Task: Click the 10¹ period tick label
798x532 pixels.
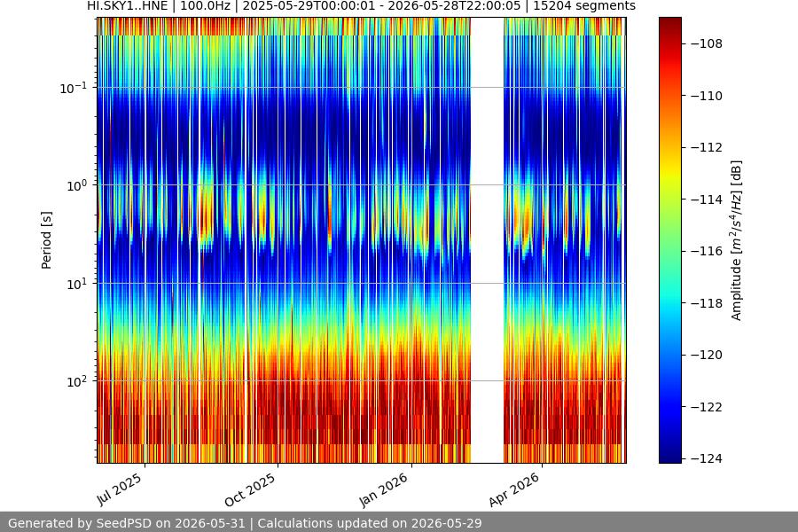Action: (76, 284)
